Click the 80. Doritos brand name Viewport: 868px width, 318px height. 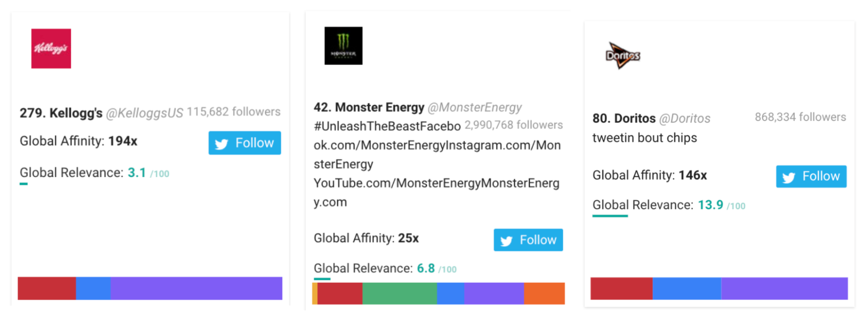coord(624,118)
